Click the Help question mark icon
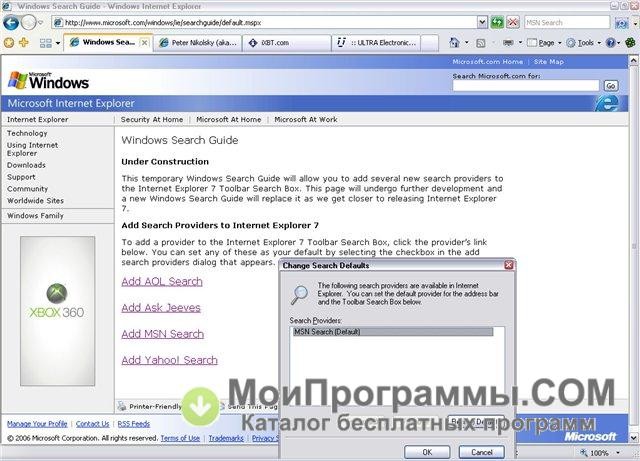 [611, 42]
